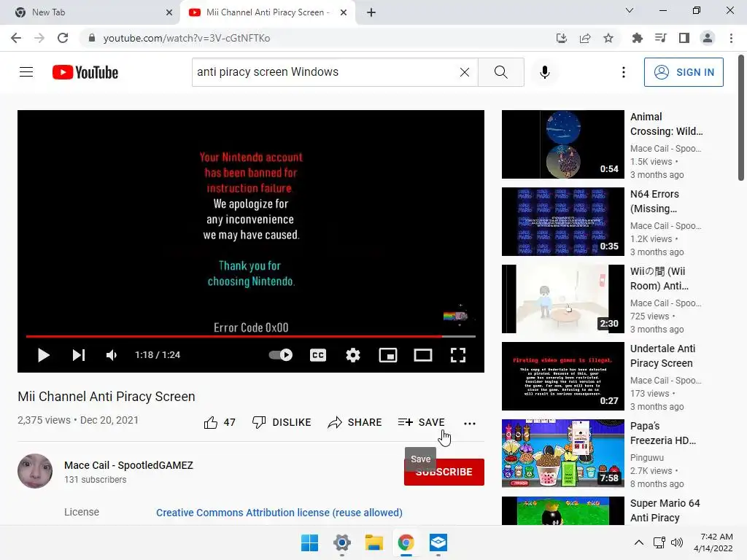Open Creative Commons Attribution license link

point(279,513)
